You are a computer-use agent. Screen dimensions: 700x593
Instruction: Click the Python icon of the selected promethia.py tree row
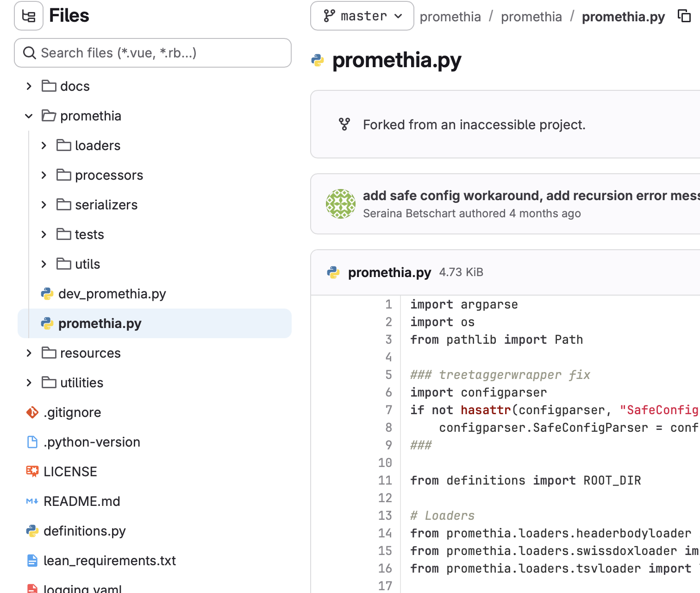(47, 323)
